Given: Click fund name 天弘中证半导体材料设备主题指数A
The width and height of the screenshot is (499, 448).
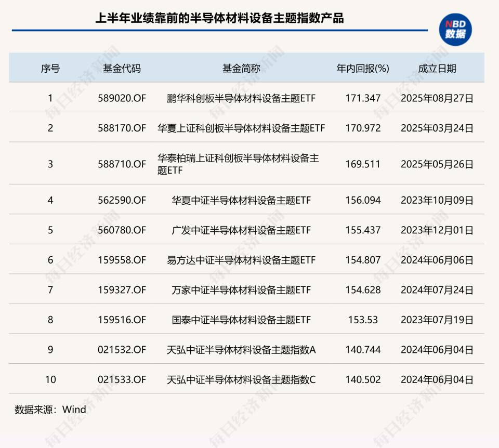Looking at the screenshot, I should [241, 350].
